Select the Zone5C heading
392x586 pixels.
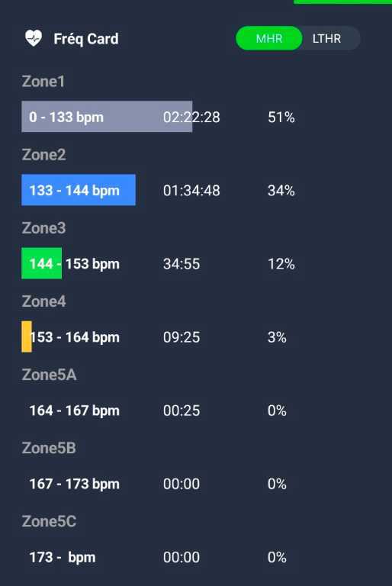tap(49, 521)
